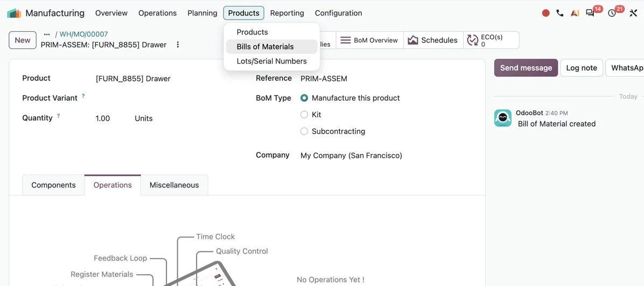644x286 pixels.
Task: Click the Send message button
Action: (x=526, y=68)
